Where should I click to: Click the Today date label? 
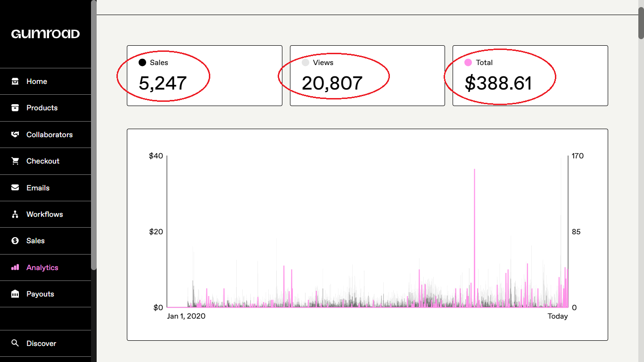coord(558,316)
